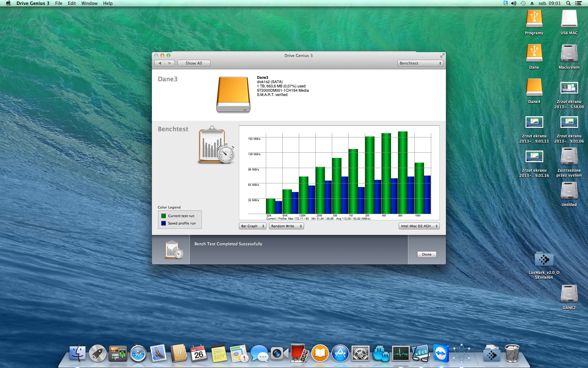Click the Show All button
This screenshot has width=588, height=368.
click(x=194, y=63)
